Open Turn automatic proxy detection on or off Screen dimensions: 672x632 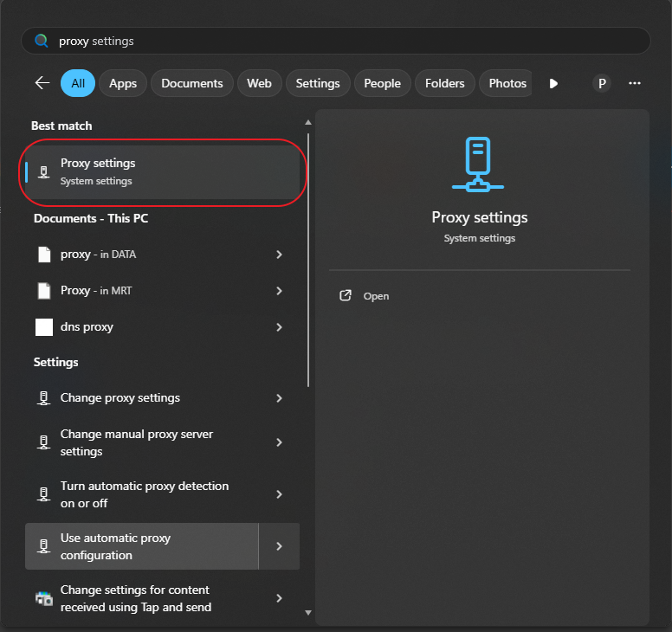[145, 494]
